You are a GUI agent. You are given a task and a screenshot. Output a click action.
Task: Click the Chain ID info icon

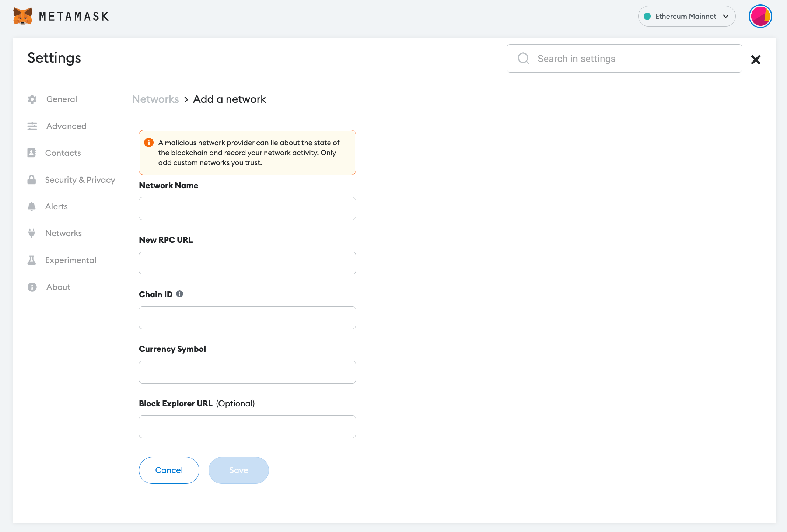point(179,294)
